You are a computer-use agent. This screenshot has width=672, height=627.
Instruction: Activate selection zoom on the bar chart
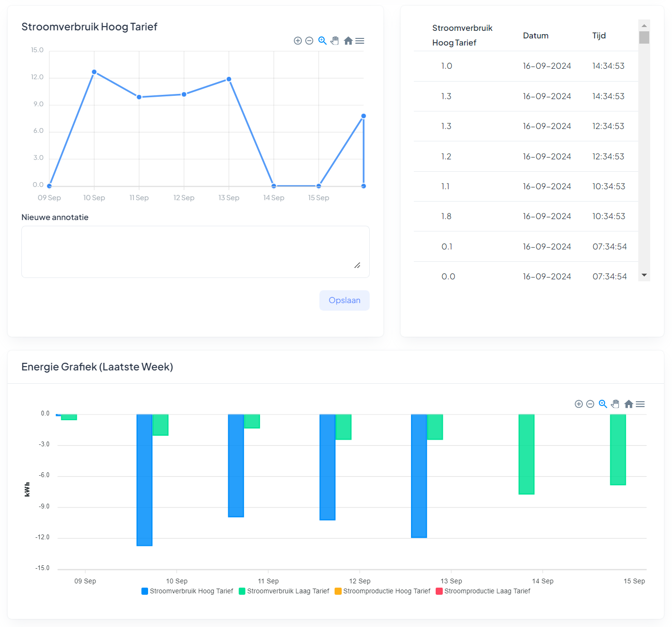point(603,404)
